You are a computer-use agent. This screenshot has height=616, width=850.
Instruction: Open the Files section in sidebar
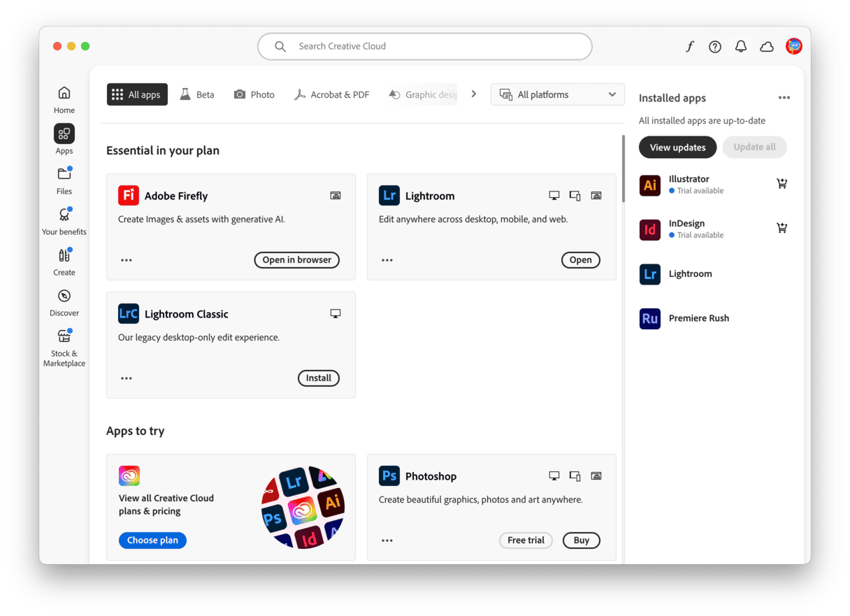point(64,180)
